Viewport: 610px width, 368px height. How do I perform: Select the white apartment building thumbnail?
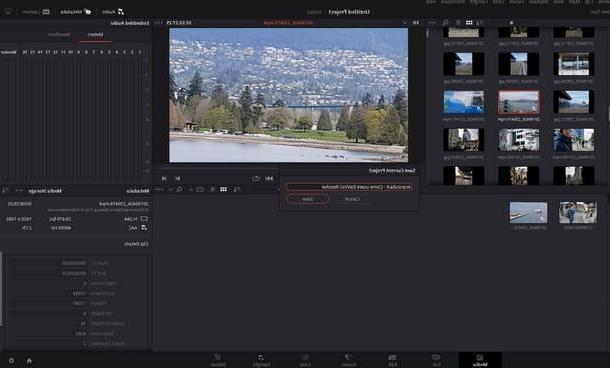(519, 140)
